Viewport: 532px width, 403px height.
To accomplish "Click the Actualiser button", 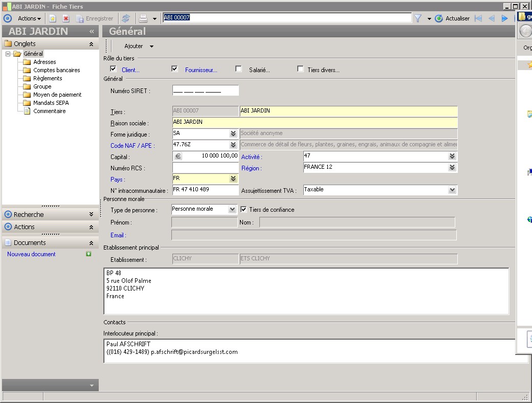I will (452, 18).
